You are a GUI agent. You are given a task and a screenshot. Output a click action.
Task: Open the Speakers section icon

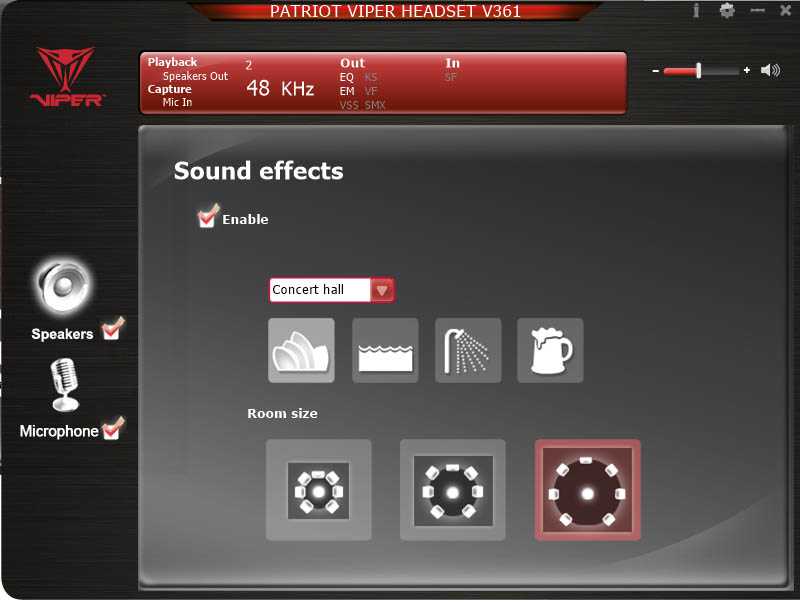[63, 286]
